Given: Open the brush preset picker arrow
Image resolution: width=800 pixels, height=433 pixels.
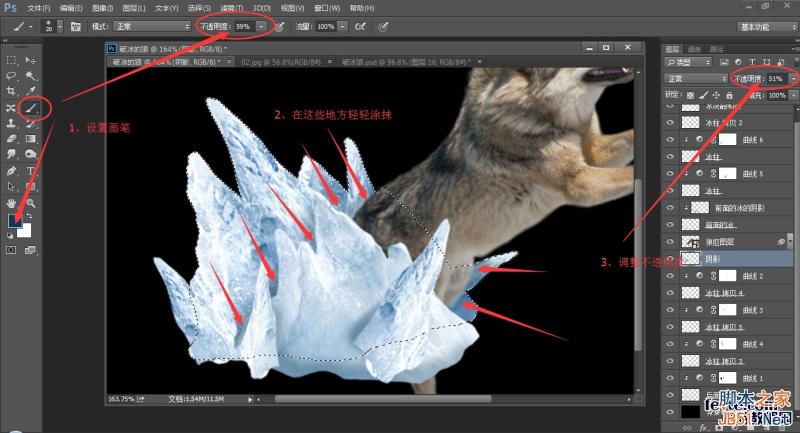Looking at the screenshot, I should click(x=60, y=27).
